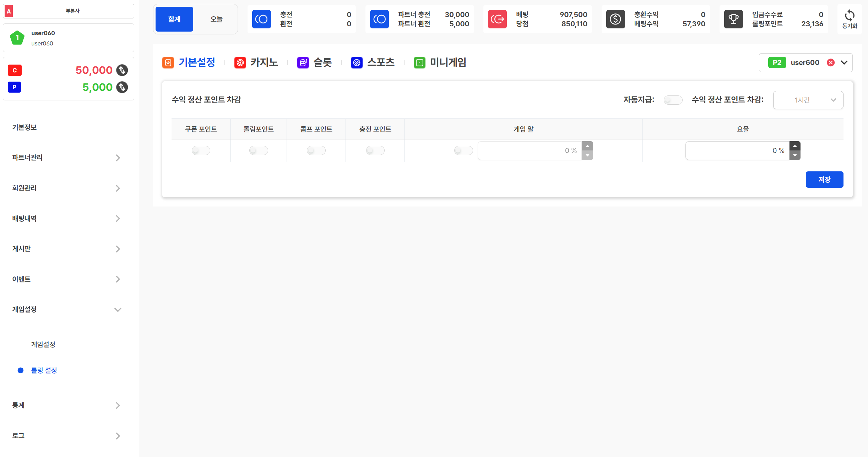Click the 미니게임 green dice icon
The image size is (868, 457).
(x=419, y=63)
